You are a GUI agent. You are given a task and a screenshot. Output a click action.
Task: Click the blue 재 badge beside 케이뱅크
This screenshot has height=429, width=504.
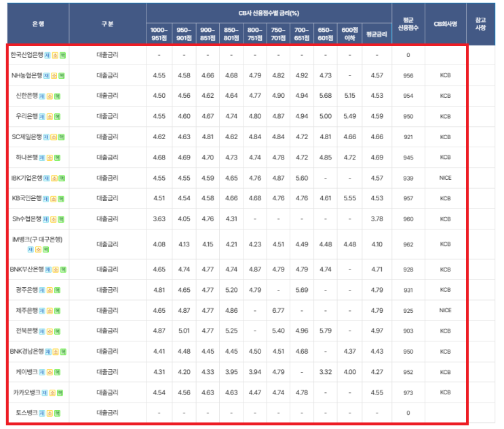coord(42,373)
